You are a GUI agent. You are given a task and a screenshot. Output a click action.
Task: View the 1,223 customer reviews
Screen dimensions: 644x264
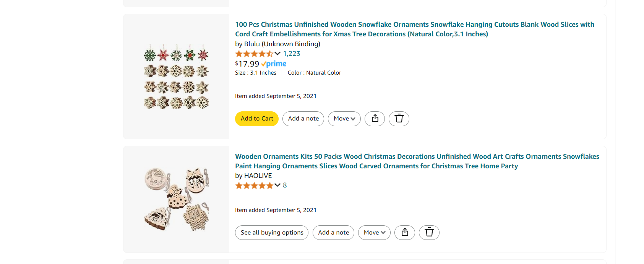(x=292, y=54)
